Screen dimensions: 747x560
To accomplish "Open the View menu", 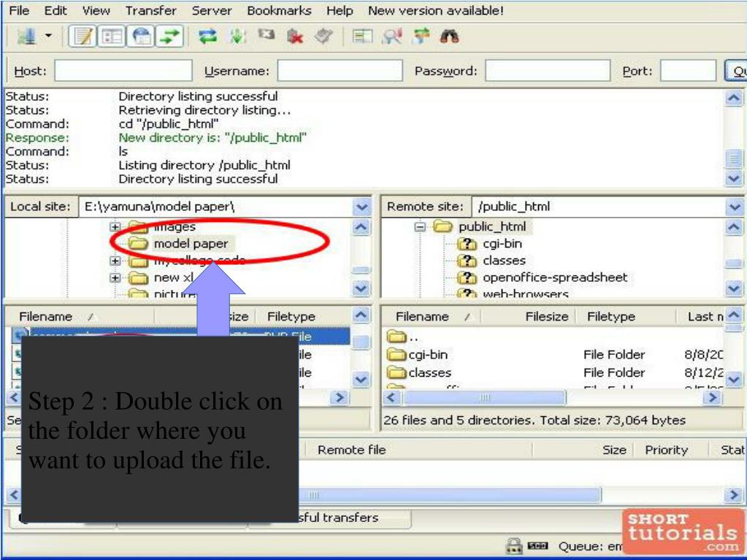I will (x=96, y=10).
